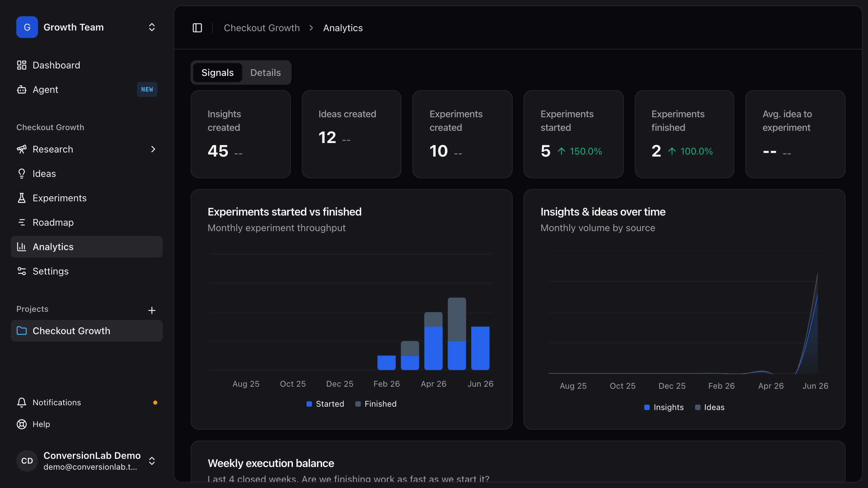Image resolution: width=868 pixels, height=488 pixels.
Task: Click the NEW badge beside Agent
Action: coord(147,89)
